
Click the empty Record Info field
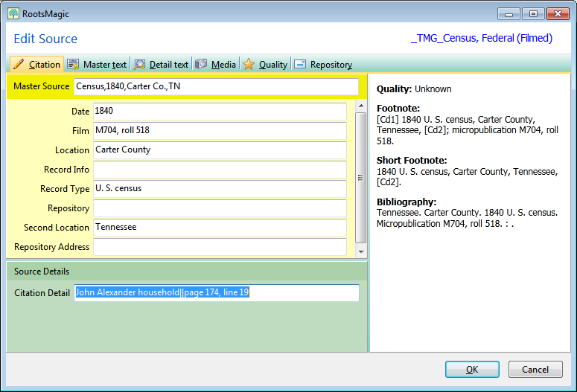(x=220, y=170)
